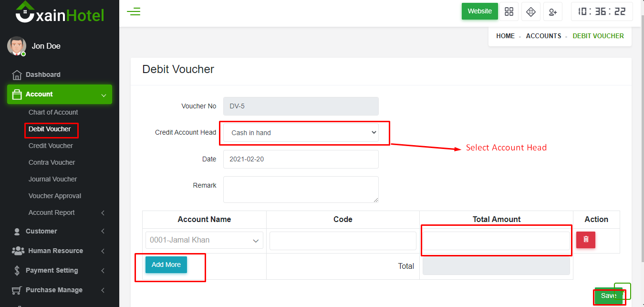Open Credit Voucher in the sidebar
This screenshot has width=644, height=307.
coord(51,146)
